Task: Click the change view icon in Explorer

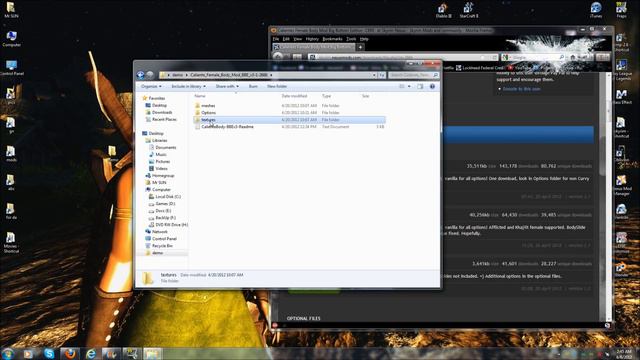Action: click(402, 87)
